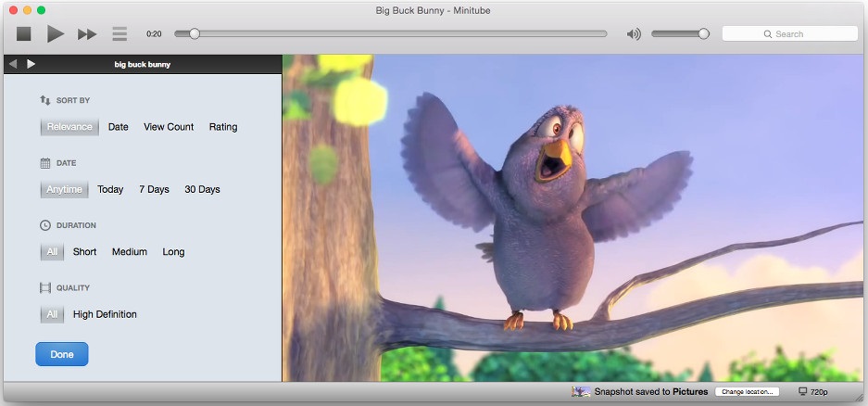Viewport: 868px width, 406px height.
Task: Go forward with the right arrow icon
Action: (x=31, y=64)
